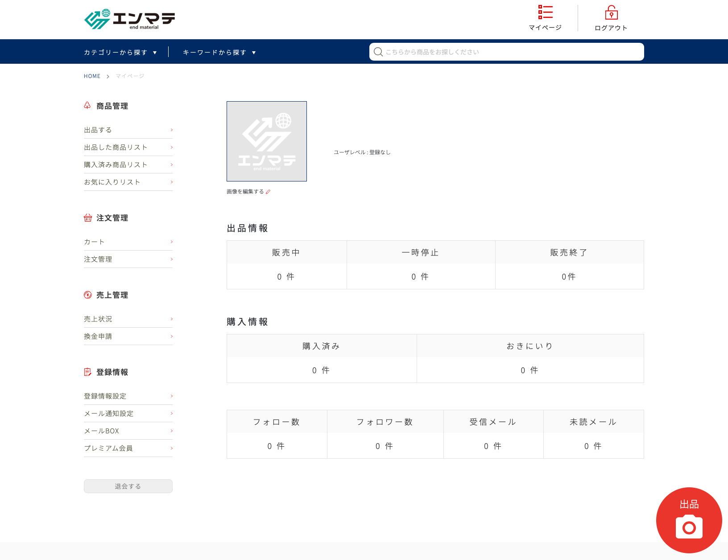Viewport: 728px width, 560px height.
Task: Open マイページ via the list icon
Action: (545, 12)
